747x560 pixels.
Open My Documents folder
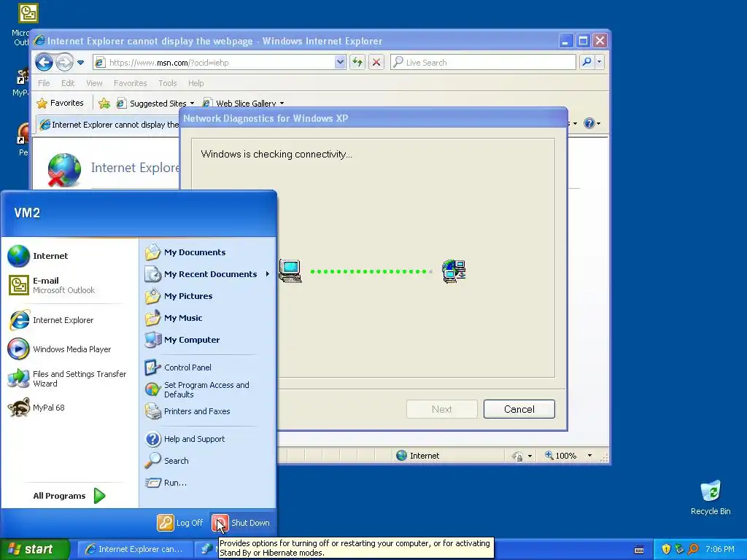click(x=208, y=252)
